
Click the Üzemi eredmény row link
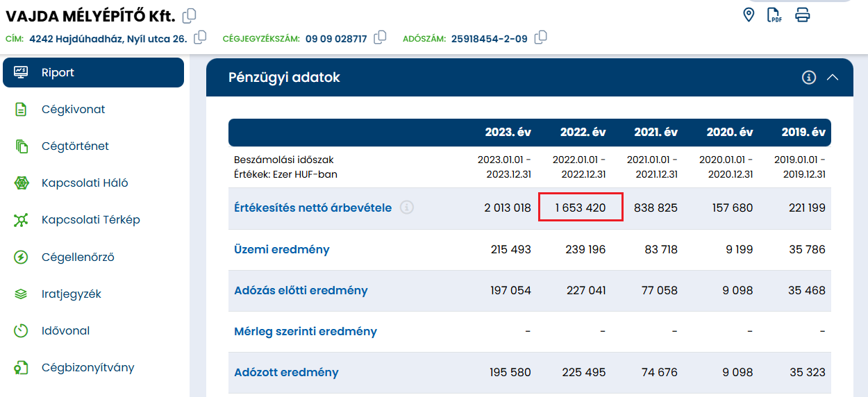(281, 249)
